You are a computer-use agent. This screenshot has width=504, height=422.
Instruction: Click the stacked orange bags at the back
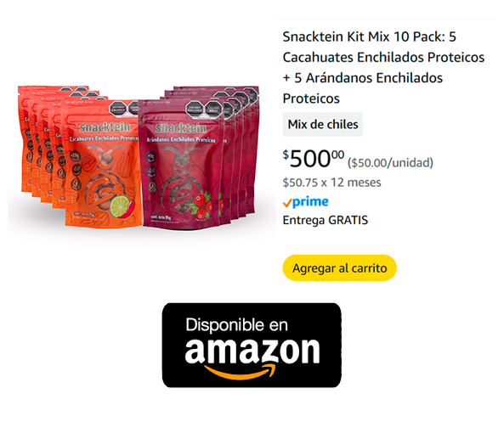41,146
